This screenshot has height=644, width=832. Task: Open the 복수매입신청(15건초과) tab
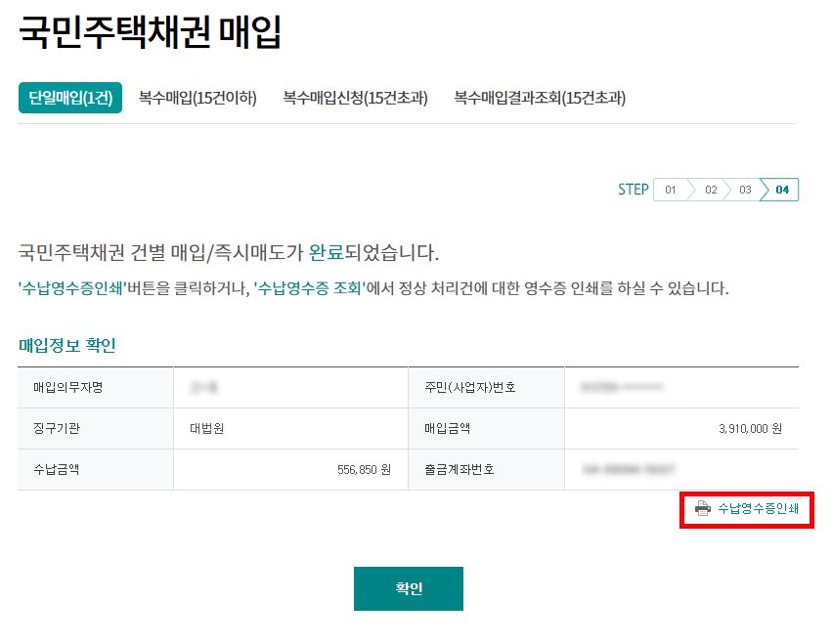coord(355,98)
